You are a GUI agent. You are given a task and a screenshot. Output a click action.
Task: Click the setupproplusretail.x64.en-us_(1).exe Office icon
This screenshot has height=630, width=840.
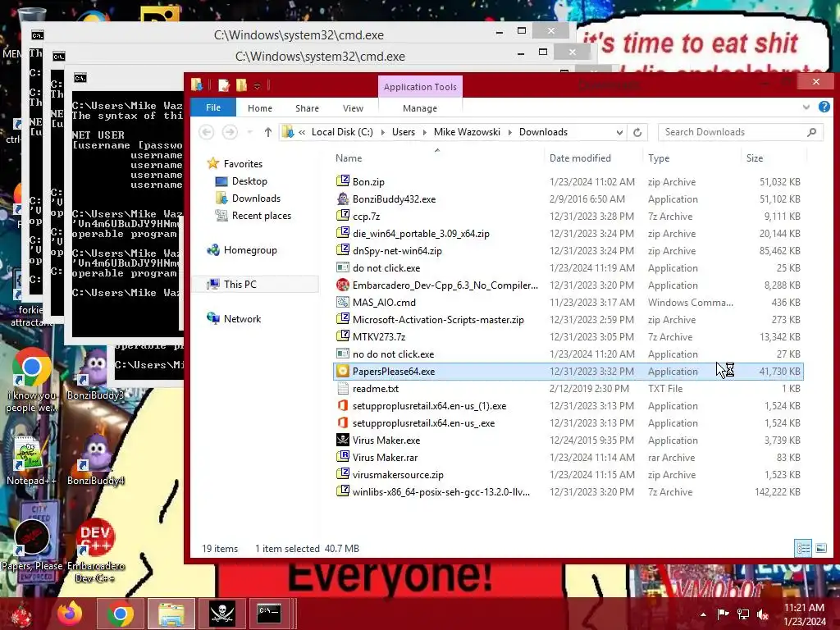(343, 405)
